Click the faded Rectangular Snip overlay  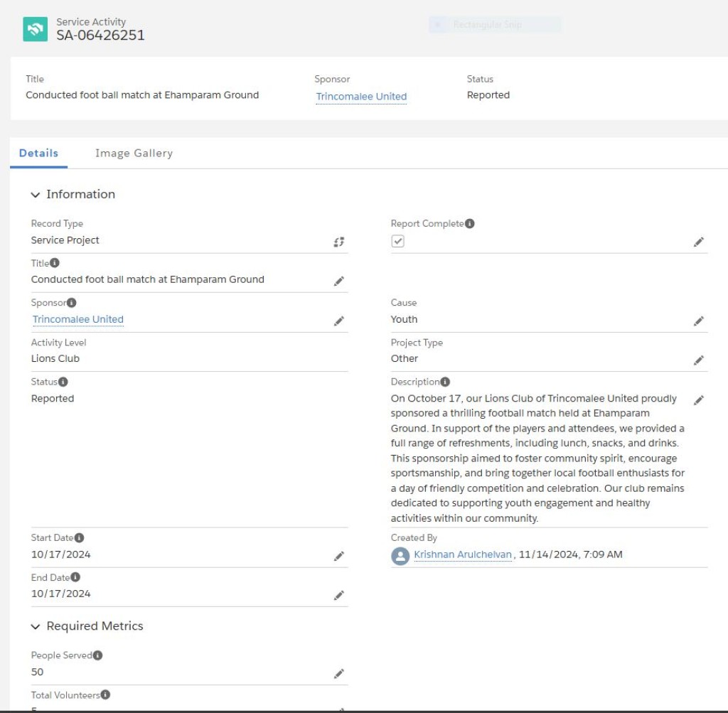click(x=495, y=25)
